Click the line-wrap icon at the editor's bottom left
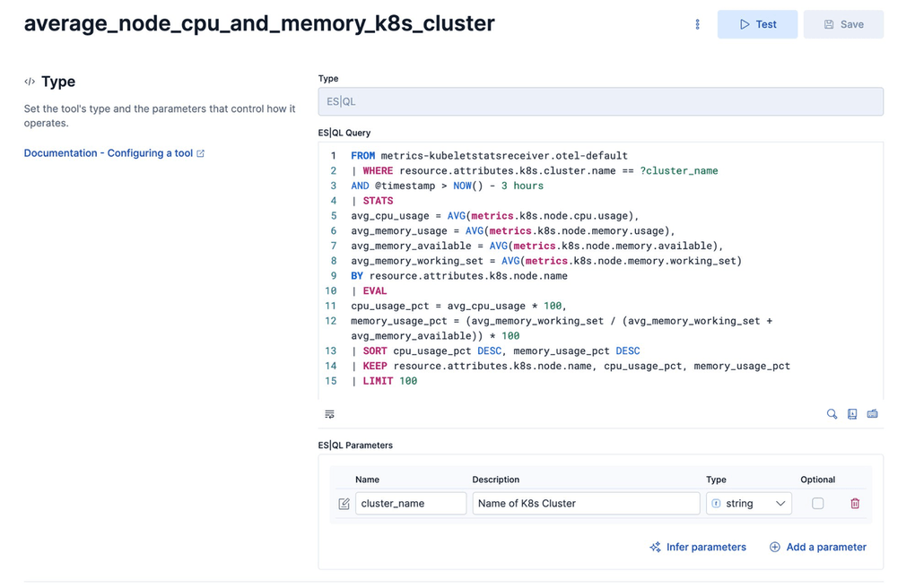915x588 pixels. pyautogui.click(x=329, y=413)
